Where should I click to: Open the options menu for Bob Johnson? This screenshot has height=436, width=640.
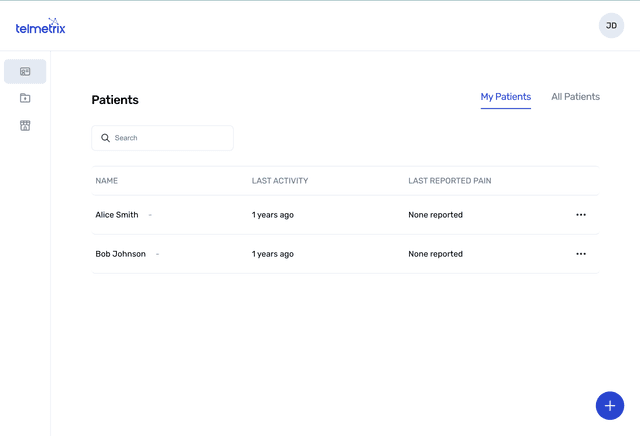point(581,254)
